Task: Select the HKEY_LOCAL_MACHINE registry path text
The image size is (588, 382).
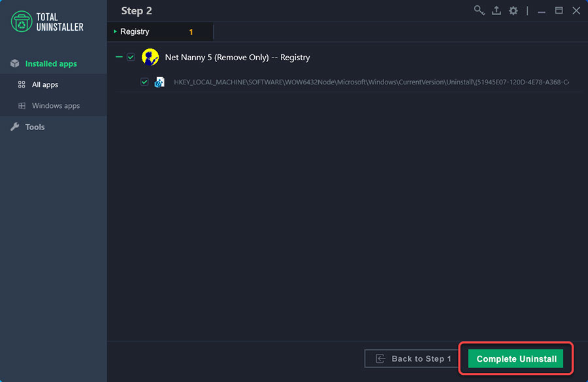Action: (371, 82)
